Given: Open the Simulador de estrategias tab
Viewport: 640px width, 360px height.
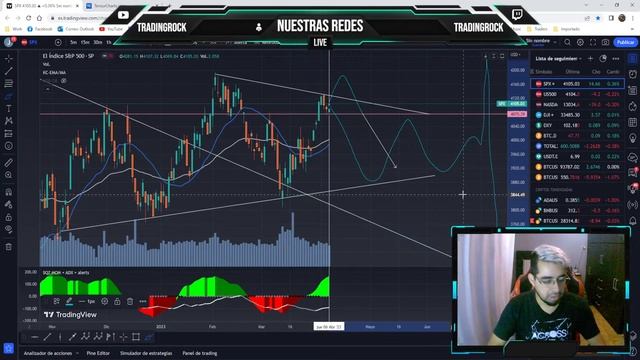Looking at the screenshot, I should click(x=146, y=353).
